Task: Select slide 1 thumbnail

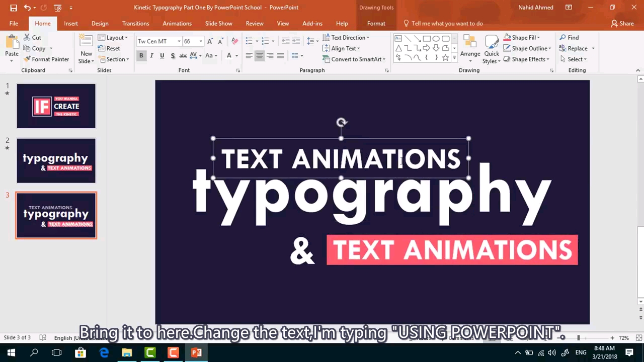Action: 56,106
